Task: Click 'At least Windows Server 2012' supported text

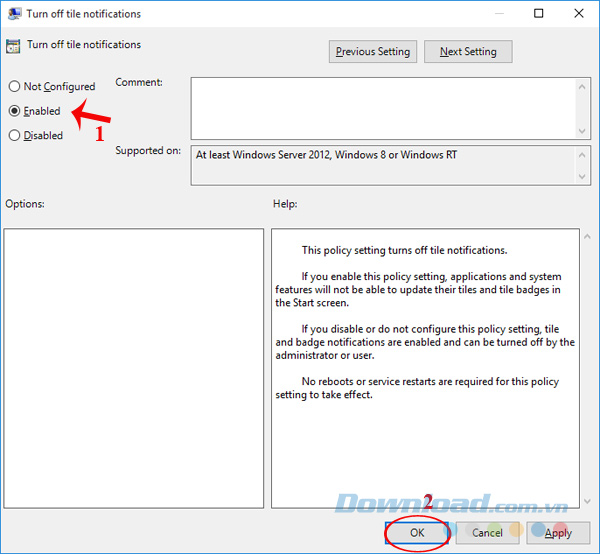Action: pyautogui.click(x=326, y=155)
